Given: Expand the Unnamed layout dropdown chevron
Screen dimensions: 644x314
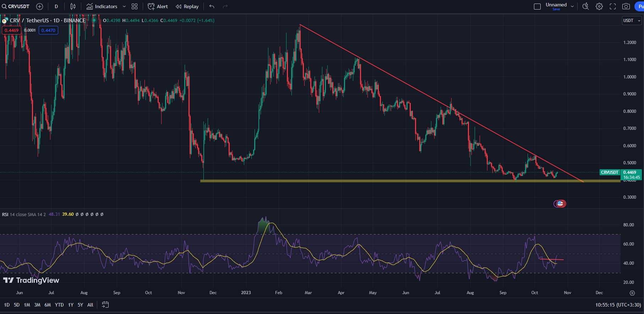Looking at the screenshot, I should pos(572,6).
